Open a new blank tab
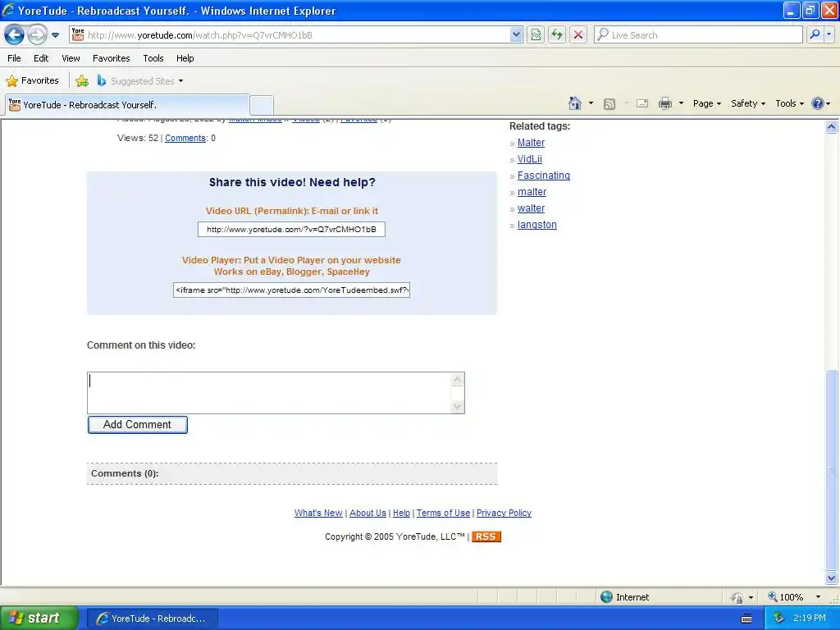The height and width of the screenshot is (630, 840). tap(262, 105)
